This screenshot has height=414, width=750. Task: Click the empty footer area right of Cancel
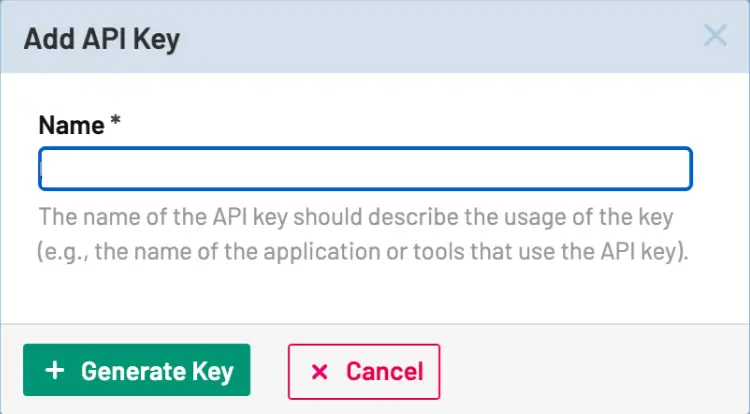click(590, 371)
